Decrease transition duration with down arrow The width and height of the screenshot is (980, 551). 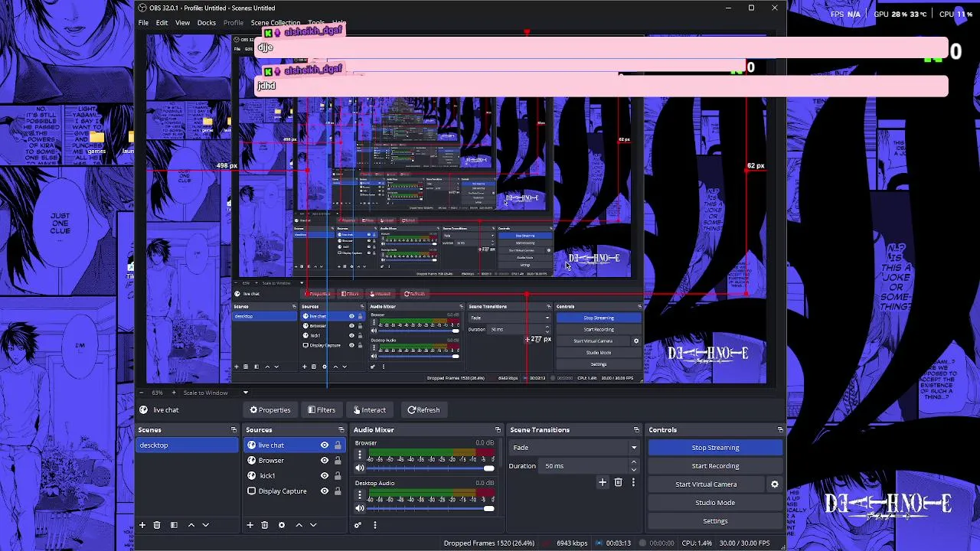tap(633, 468)
